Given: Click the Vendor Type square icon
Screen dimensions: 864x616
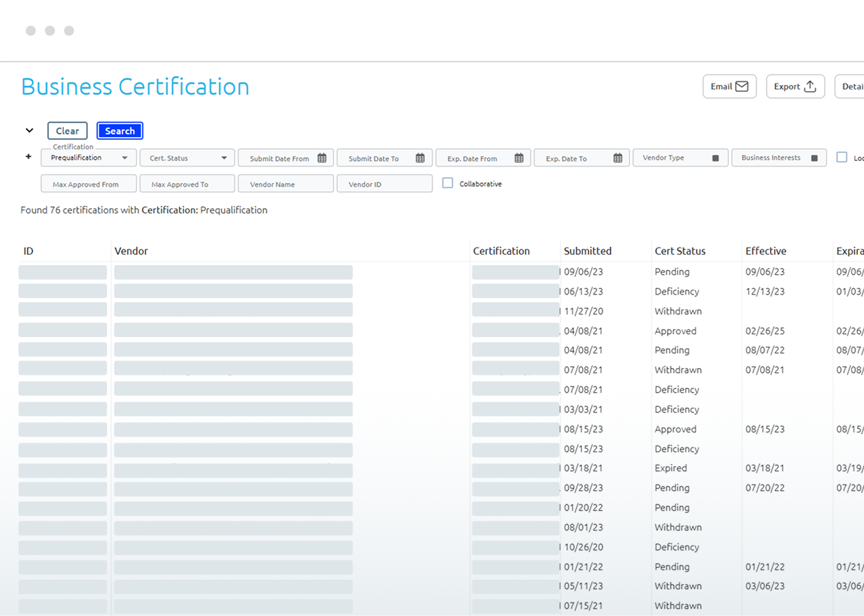Looking at the screenshot, I should click(x=715, y=158).
